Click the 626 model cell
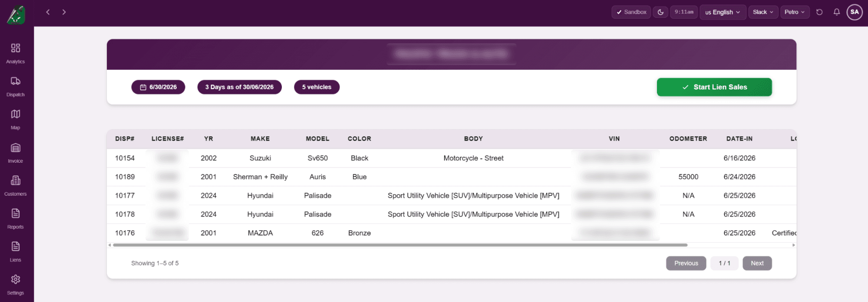 (x=317, y=233)
